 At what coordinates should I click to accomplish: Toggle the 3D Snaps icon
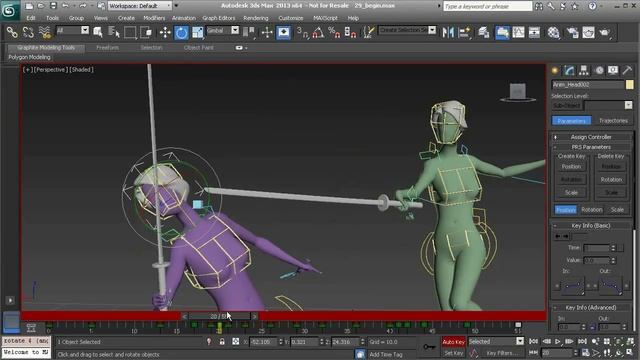tap(302, 32)
